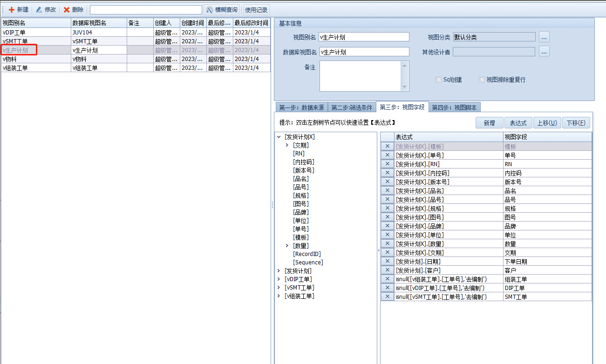
Task: Collapse the [发货计划X] tree node
Action: pos(279,137)
